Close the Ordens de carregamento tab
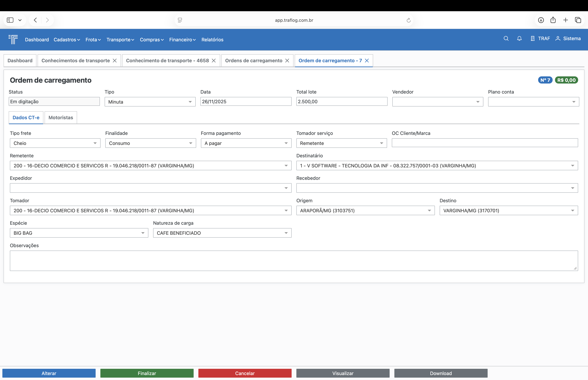 pyautogui.click(x=287, y=61)
